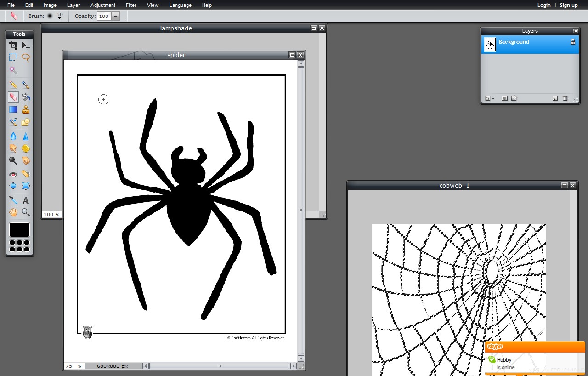Expand the Opacity dropdown arrow
This screenshot has height=376, width=588.
pos(116,16)
